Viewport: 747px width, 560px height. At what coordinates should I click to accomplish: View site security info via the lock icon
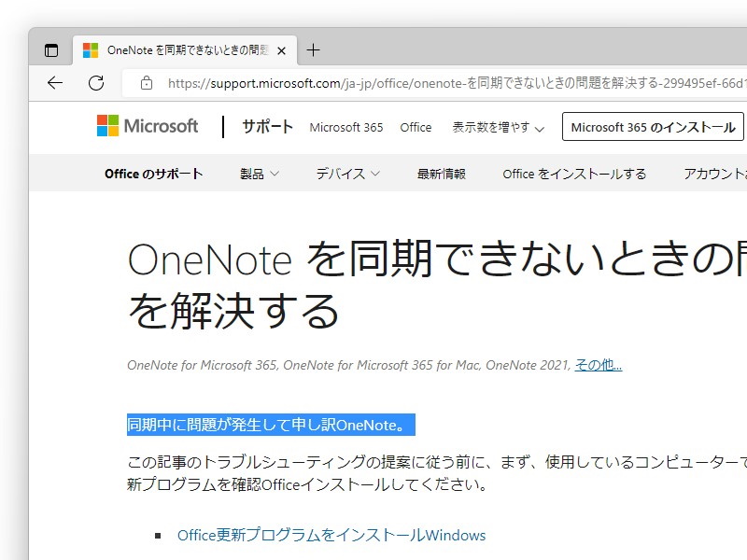tap(145, 82)
